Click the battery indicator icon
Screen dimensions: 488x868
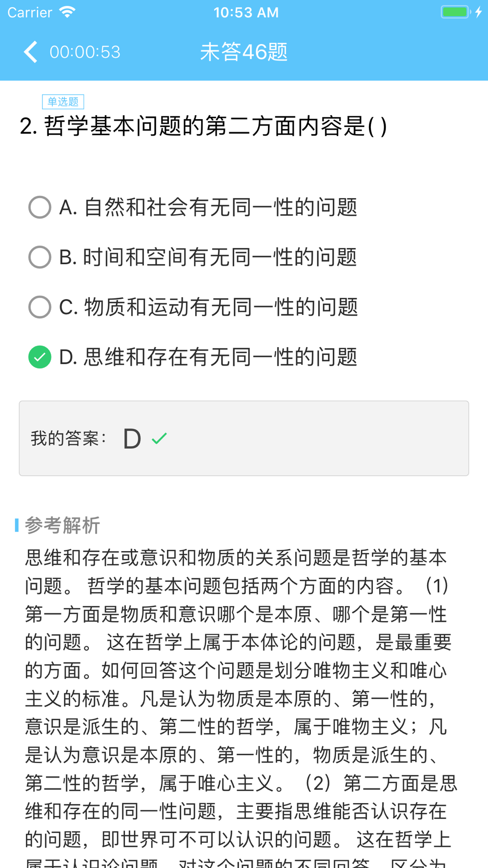click(456, 12)
